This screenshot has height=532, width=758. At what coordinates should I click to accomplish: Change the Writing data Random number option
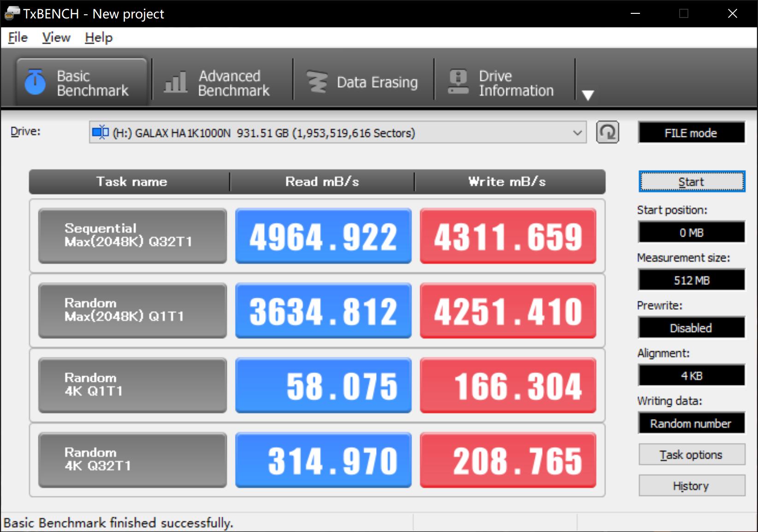[691, 423]
